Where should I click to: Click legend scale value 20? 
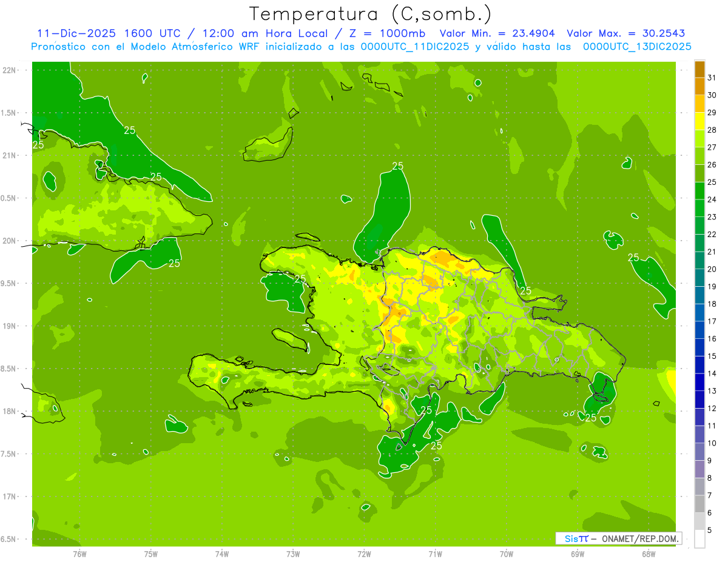point(712,269)
